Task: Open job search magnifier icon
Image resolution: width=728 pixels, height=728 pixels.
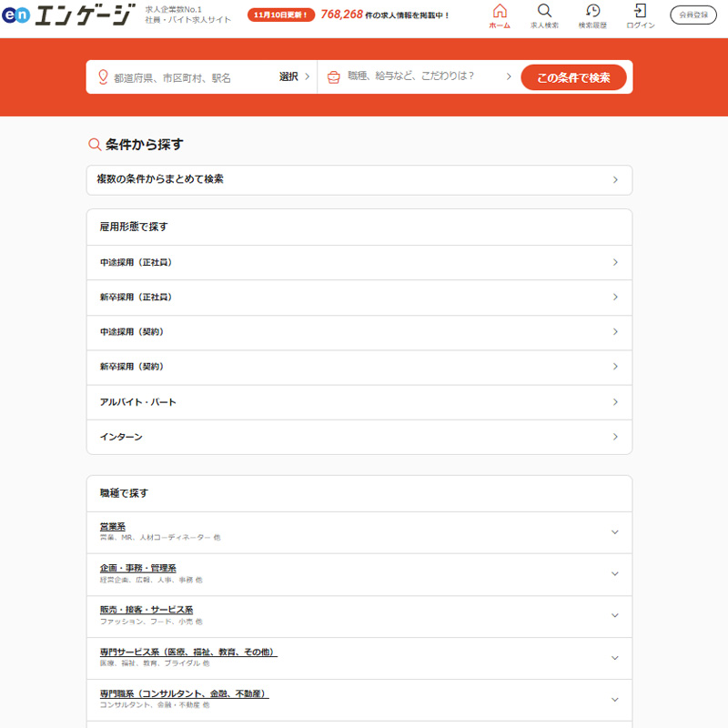Action: pos(544,11)
